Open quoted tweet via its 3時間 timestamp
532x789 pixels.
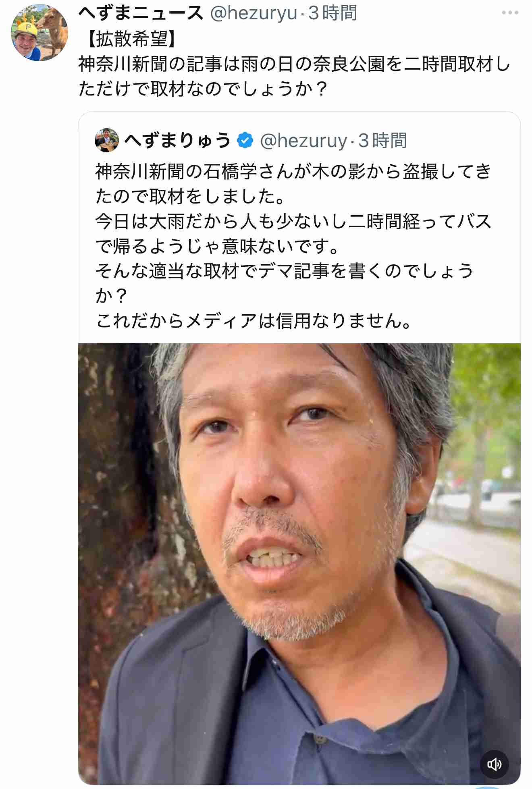click(x=383, y=141)
